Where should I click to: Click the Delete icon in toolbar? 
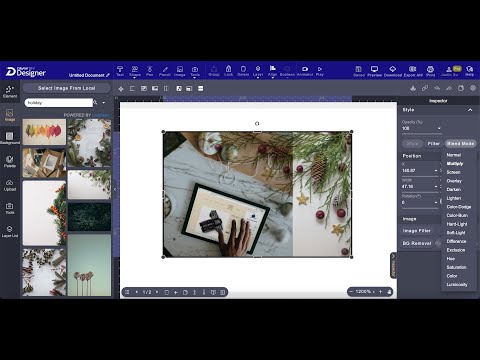(243, 71)
